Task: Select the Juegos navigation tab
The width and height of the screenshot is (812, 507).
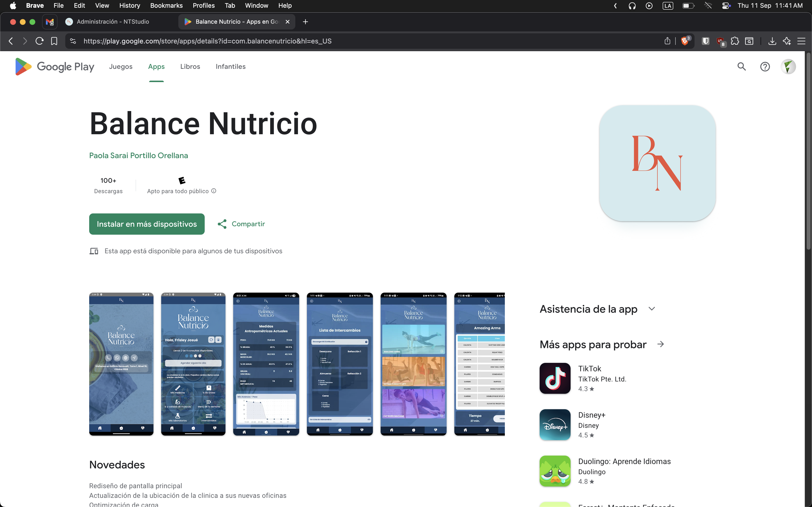Action: tap(121, 67)
